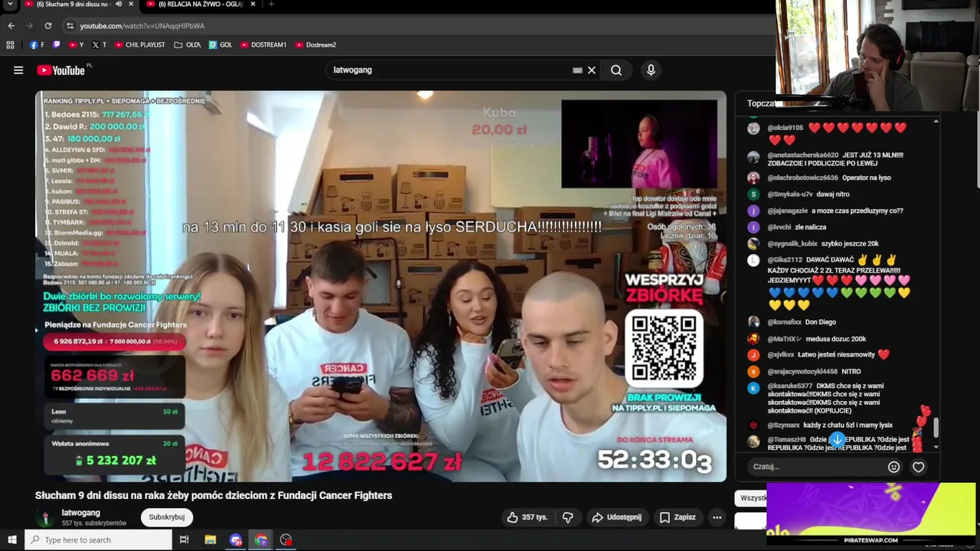The width and height of the screenshot is (980, 551).
Task: Open @anetastacherska6620 chat author name
Action: click(802, 155)
